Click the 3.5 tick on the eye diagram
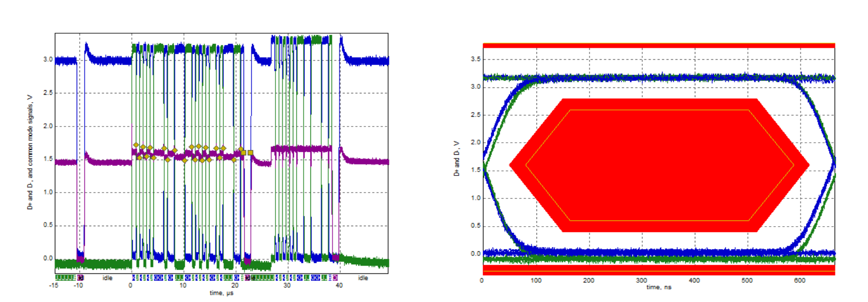Viewport: 868px width, 302px height. coord(475,59)
